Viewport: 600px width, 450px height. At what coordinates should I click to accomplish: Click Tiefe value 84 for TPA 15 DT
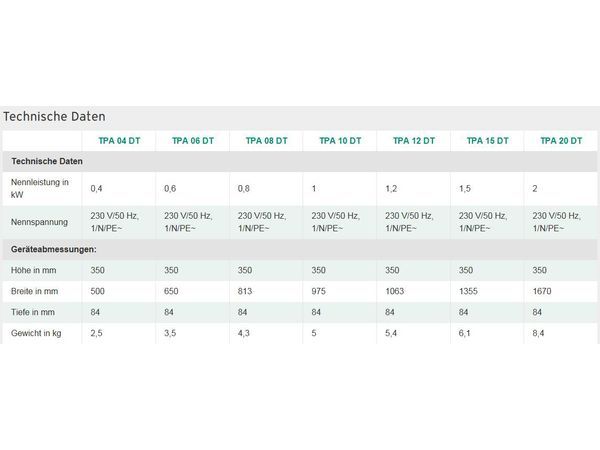[463, 312]
